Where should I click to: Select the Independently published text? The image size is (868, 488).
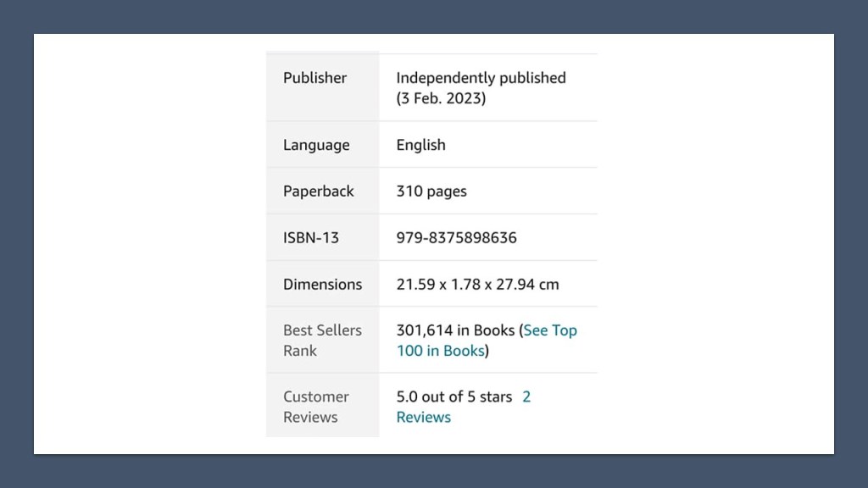(x=481, y=78)
